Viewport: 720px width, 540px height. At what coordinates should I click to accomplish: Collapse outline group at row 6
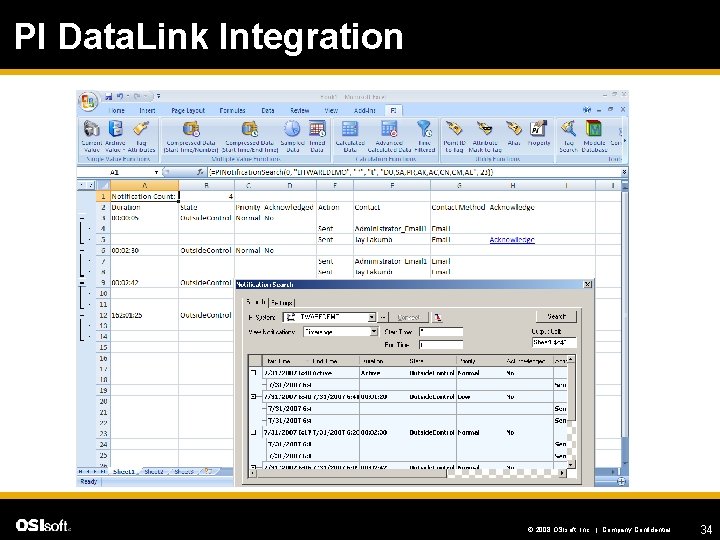point(82,251)
